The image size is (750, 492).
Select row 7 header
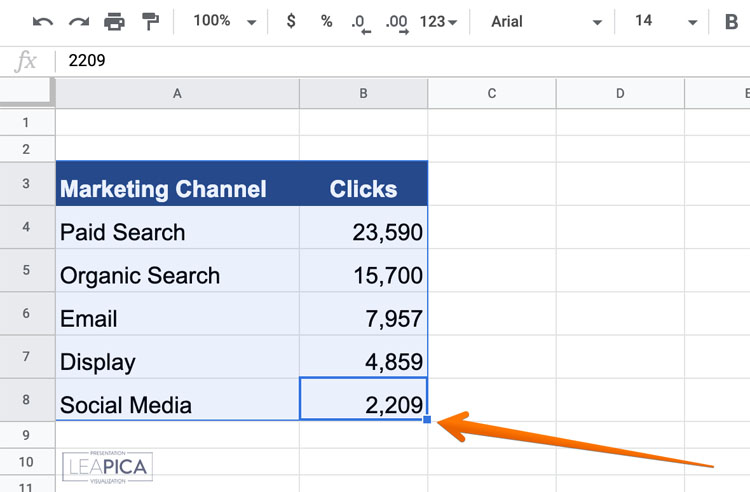coord(26,357)
